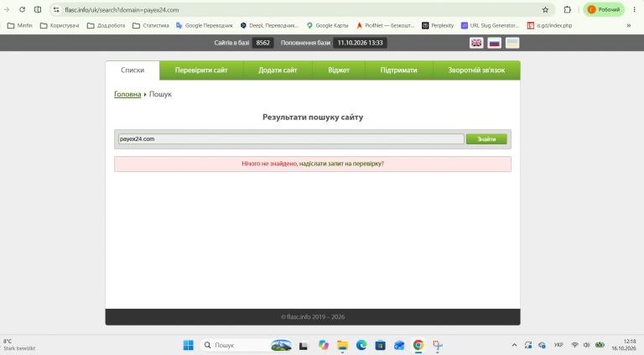644x355 pixels.
Task: Switch site language to English flag
Action: [x=476, y=43]
